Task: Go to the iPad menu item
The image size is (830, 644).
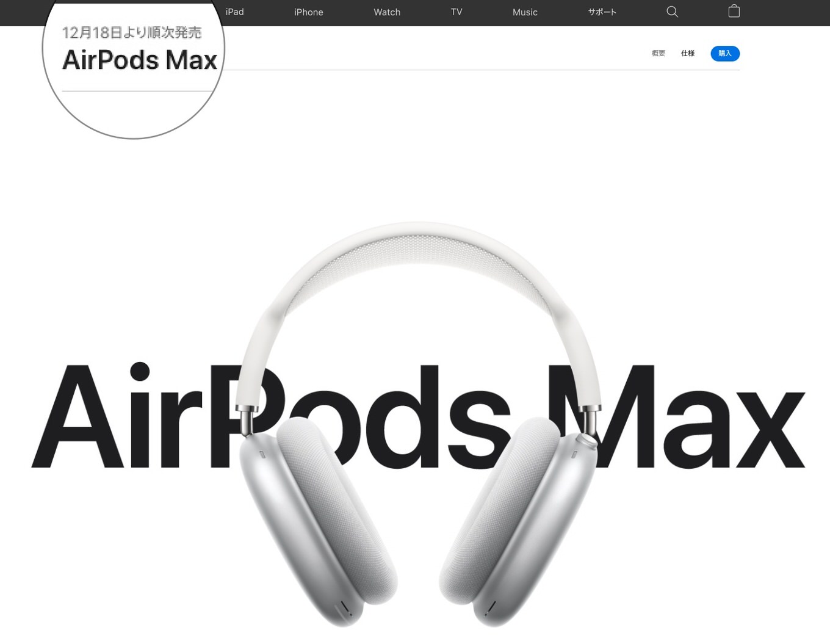Action: [234, 12]
